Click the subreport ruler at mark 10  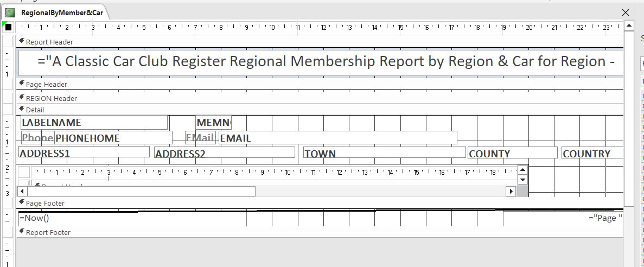288,173
